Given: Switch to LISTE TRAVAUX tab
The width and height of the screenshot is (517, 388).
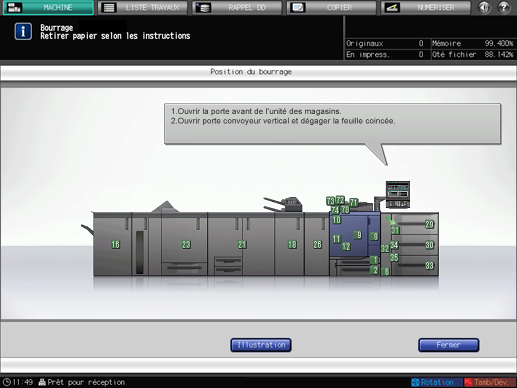Looking at the screenshot, I should [143, 7].
